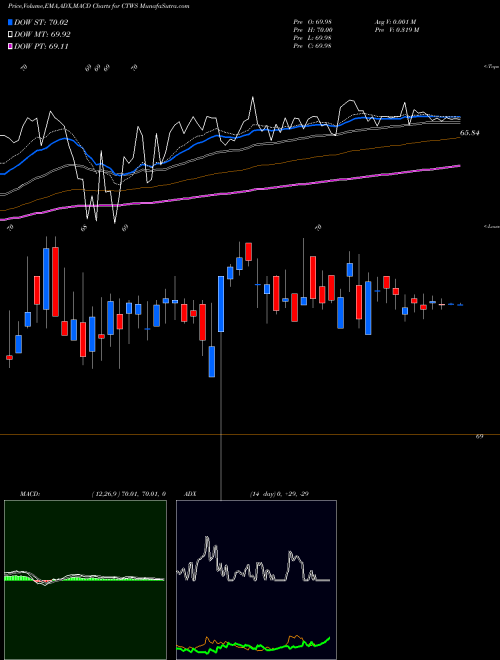Click the chart title for CTWS ManafaSutra.com
Image resolution: width=500 pixels, height=660 pixels.
pos(98,6)
